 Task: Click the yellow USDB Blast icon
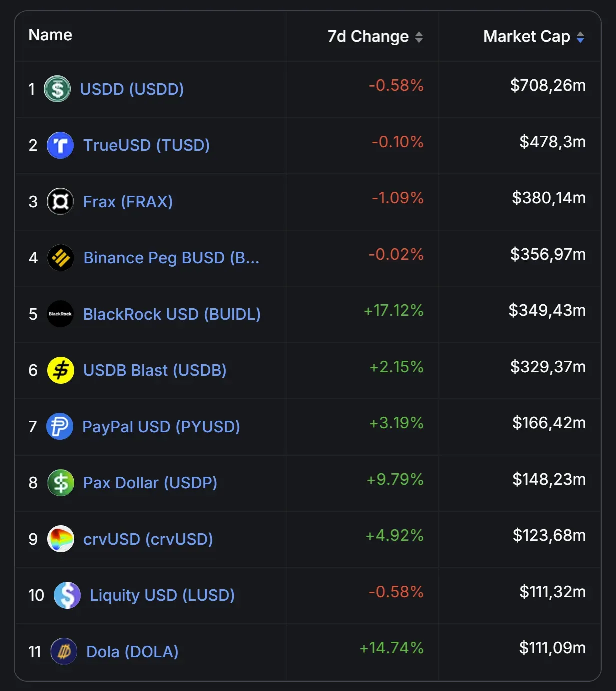click(60, 370)
